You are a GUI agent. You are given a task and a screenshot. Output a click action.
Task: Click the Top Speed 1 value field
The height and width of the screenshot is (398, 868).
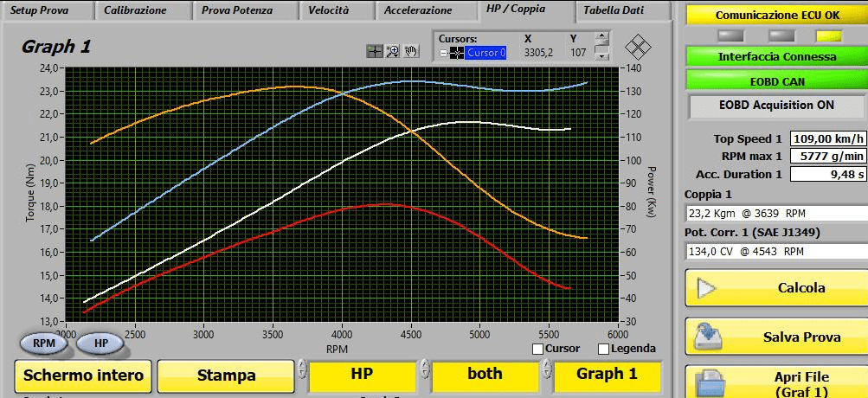pyautogui.click(x=828, y=139)
